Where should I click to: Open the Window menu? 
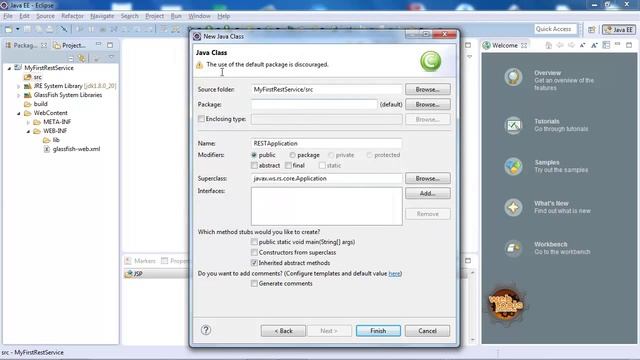(x=199, y=16)
